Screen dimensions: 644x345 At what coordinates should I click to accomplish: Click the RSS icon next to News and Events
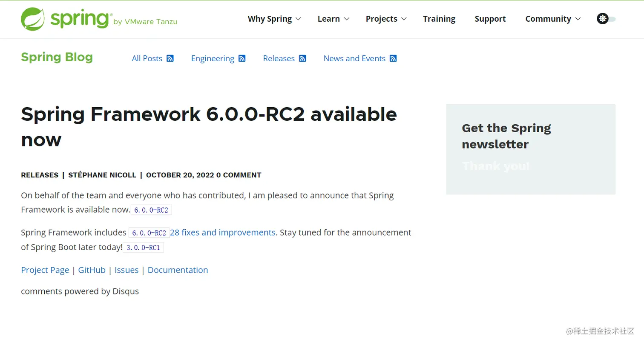pos(393,58)
